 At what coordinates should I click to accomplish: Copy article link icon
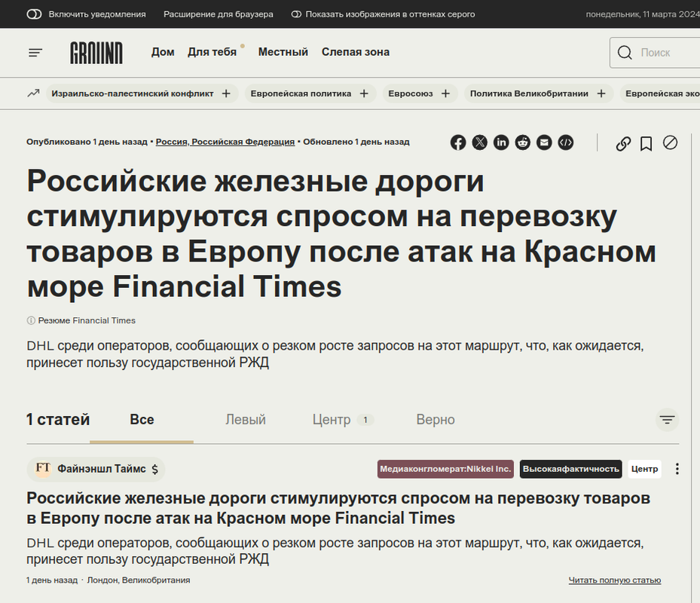click(623, 144)
